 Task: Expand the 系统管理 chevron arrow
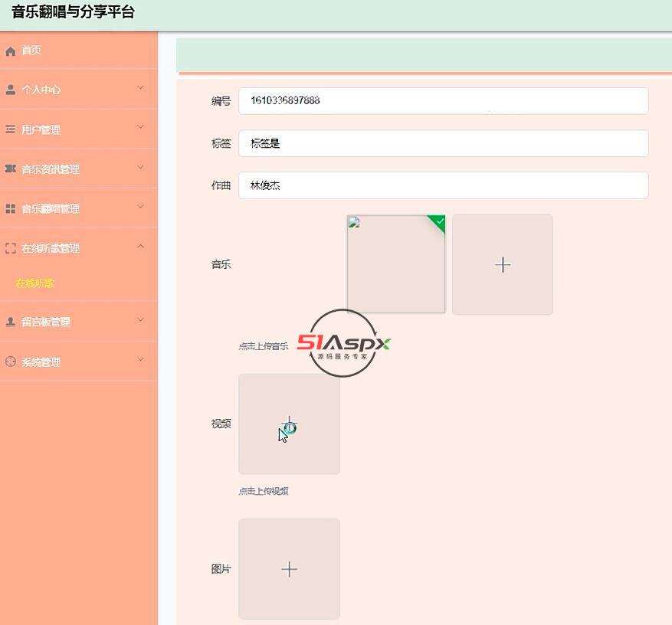(140, 359)
